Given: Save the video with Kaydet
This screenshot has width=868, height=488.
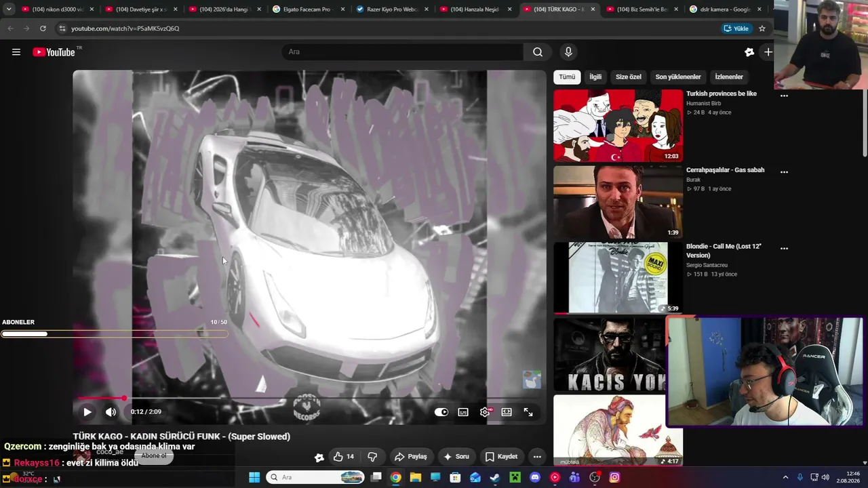Looking at the screenshot, I should [501, 457].
